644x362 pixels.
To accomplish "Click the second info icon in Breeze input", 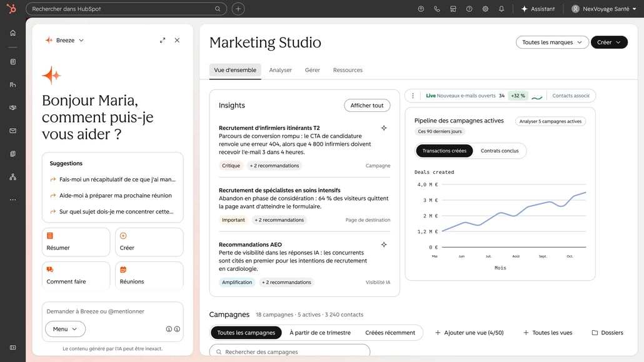I will (177, 329).
